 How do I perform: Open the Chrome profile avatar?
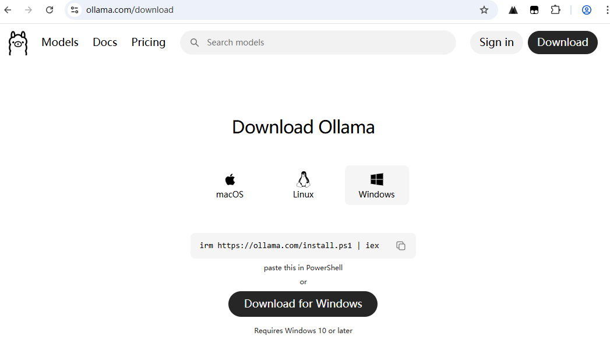[x=586, y=10]
